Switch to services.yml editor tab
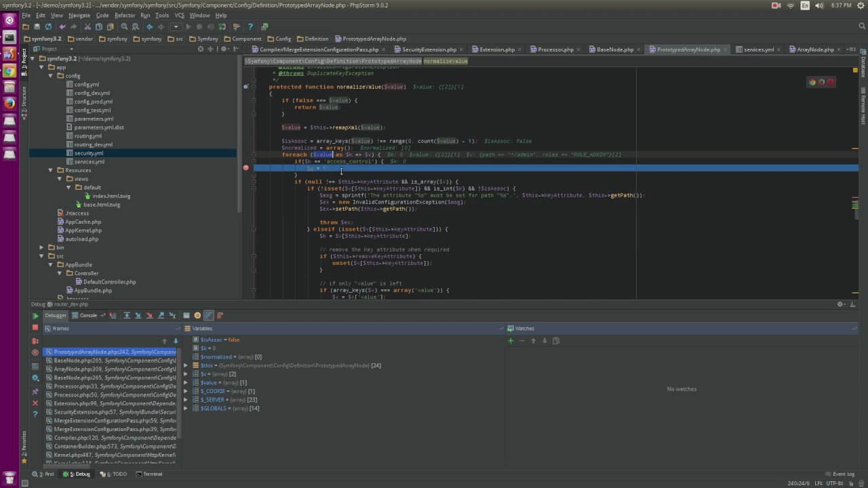The width and height of the screenshot is (868, 488). click(758, 49)
